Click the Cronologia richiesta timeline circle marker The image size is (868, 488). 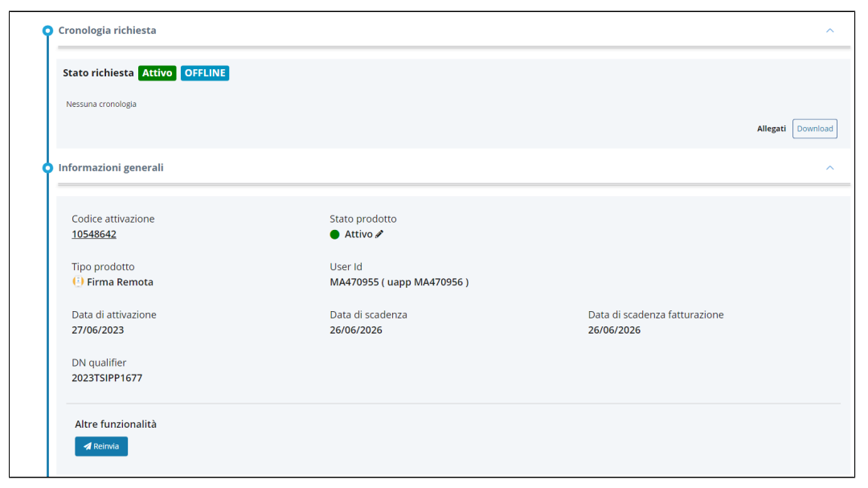point(47,31)
